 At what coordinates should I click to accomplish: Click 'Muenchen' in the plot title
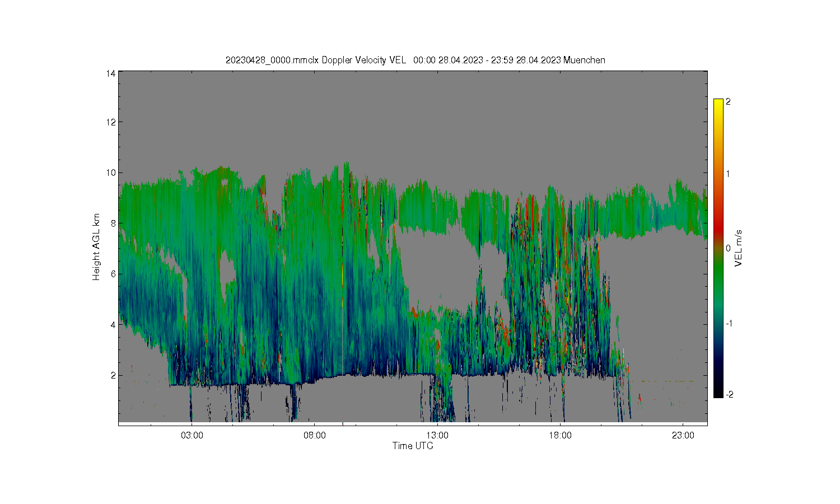point(584,60)
